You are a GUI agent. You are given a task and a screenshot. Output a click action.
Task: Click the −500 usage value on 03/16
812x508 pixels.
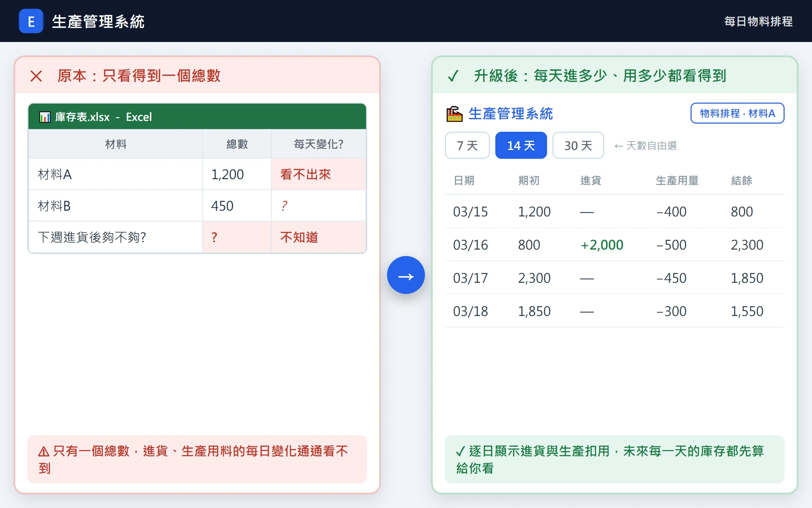tap(671, 245)
